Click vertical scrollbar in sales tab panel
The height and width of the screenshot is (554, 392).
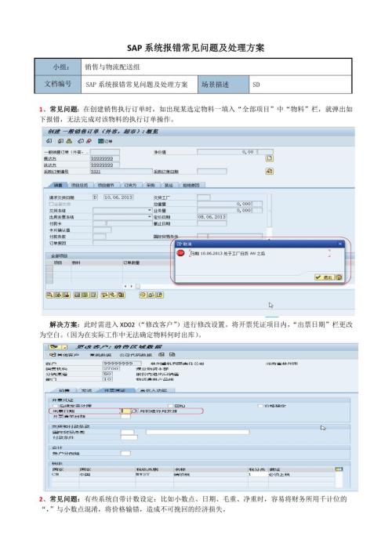click(x=270, y=215)
